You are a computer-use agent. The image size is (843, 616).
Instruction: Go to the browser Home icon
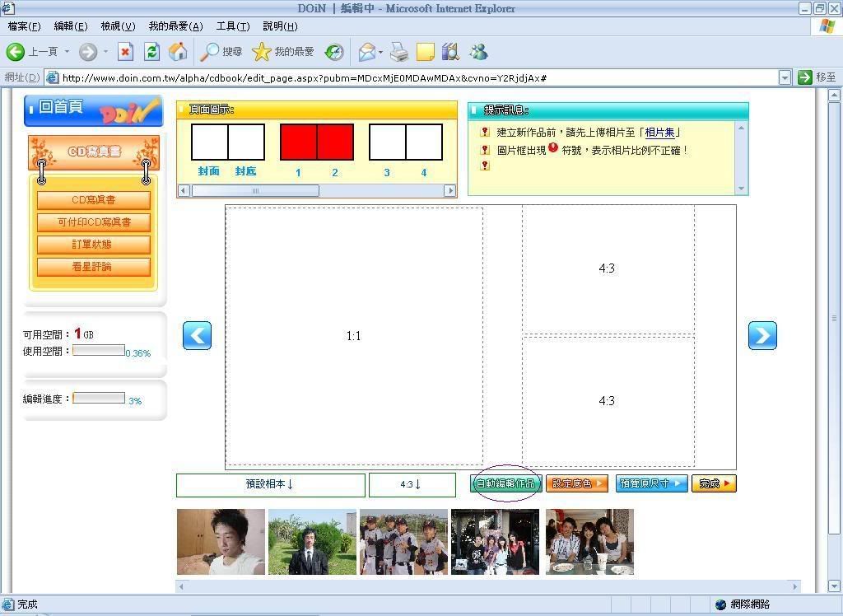click(178, 52)
